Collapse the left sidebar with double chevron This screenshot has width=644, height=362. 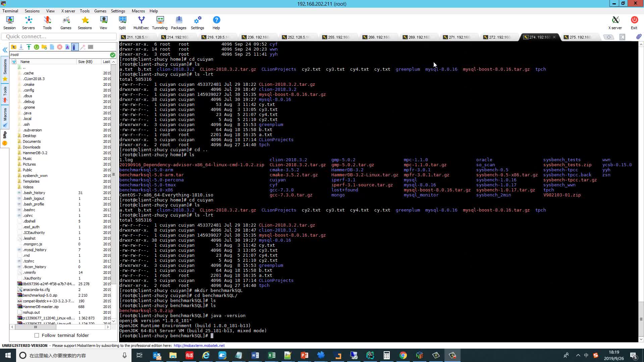click(5, 50)
